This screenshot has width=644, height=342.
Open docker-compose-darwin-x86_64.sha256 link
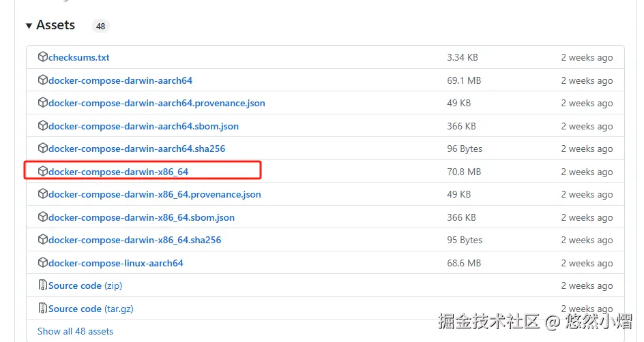[134, 240]
